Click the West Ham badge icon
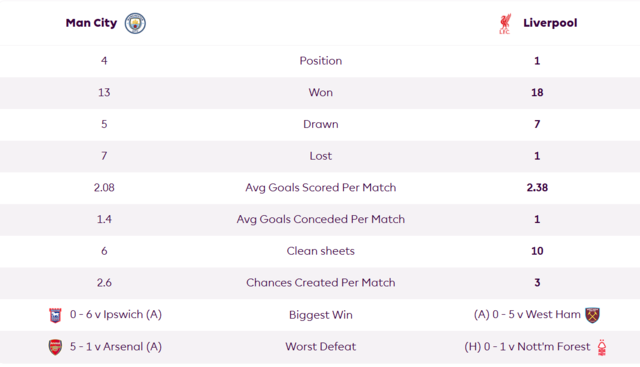 point(592,315)
